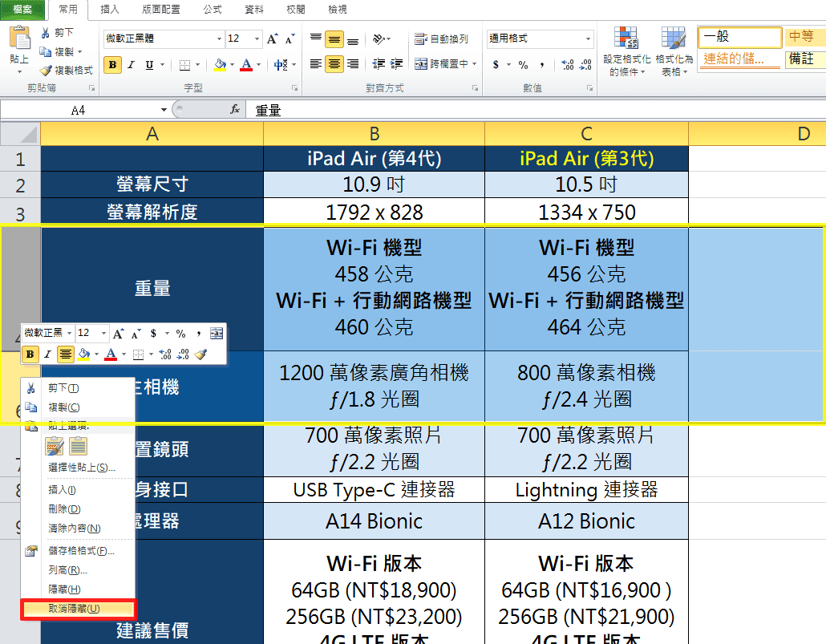826x644 pixels.
Task: Click the Increase Decimal icon in number group
Action: coord(568,64)
